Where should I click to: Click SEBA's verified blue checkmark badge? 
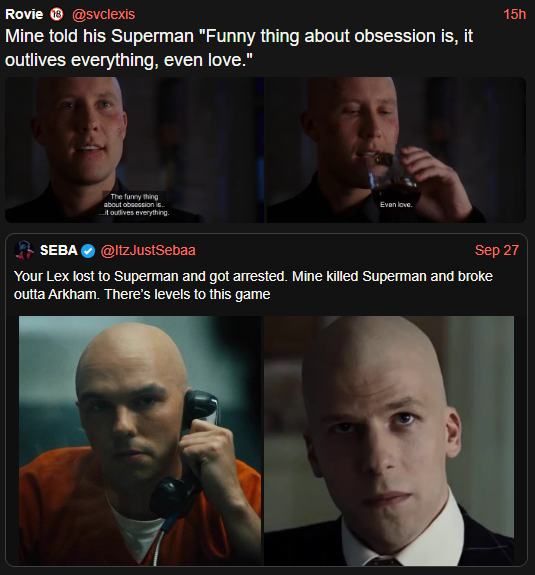pyautogui.click(x=88, y=251)
